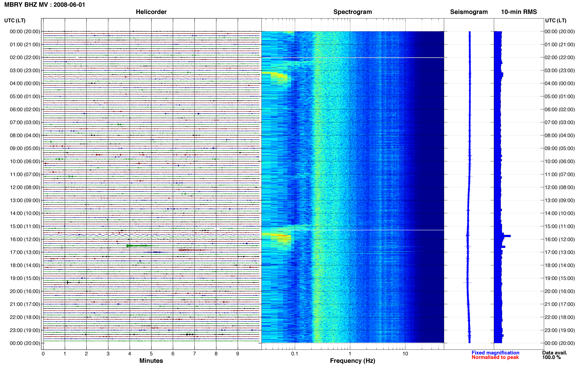
Task: Click left time label '23:00 (19:00)'
Action: click(x=25, y=330)
